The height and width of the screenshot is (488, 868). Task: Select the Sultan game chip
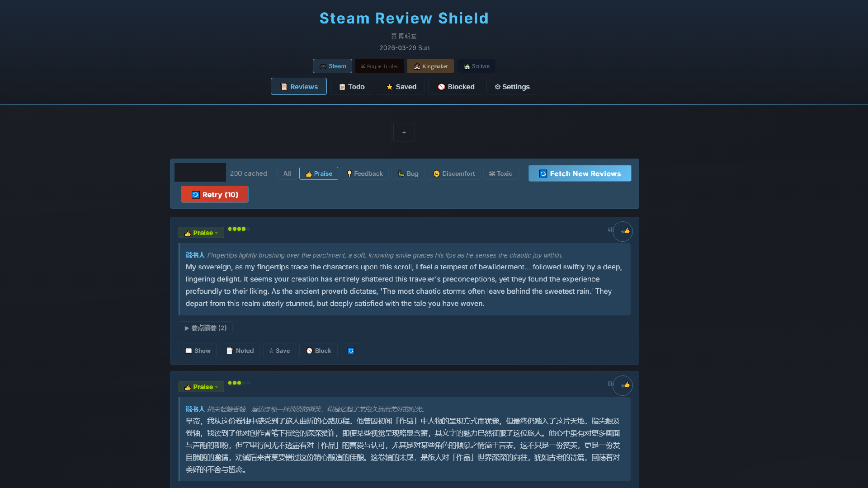[x=476, y=66]
